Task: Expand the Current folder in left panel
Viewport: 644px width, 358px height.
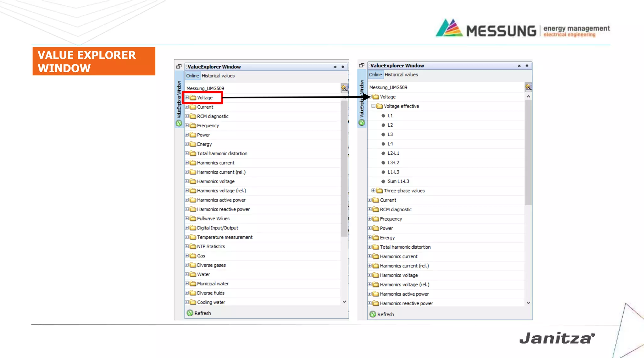Action: [x=187, y=107]
